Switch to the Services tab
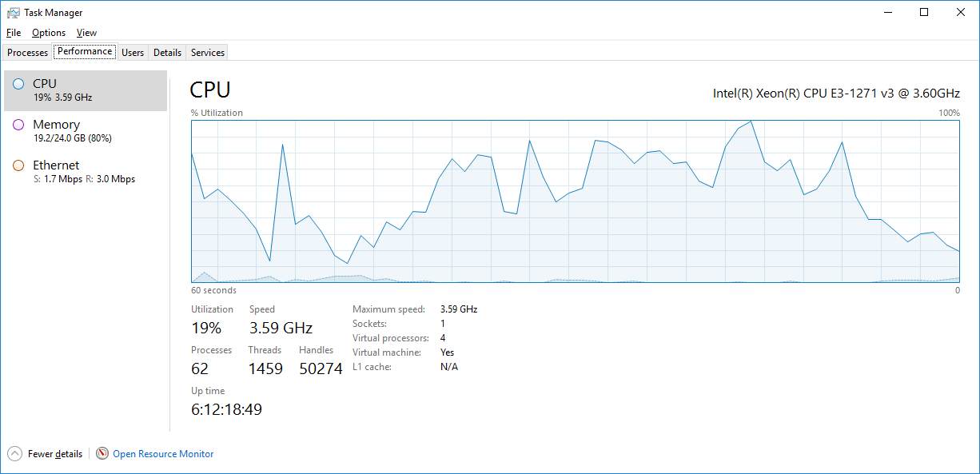The image size is (980, 474). click(208, 53)
